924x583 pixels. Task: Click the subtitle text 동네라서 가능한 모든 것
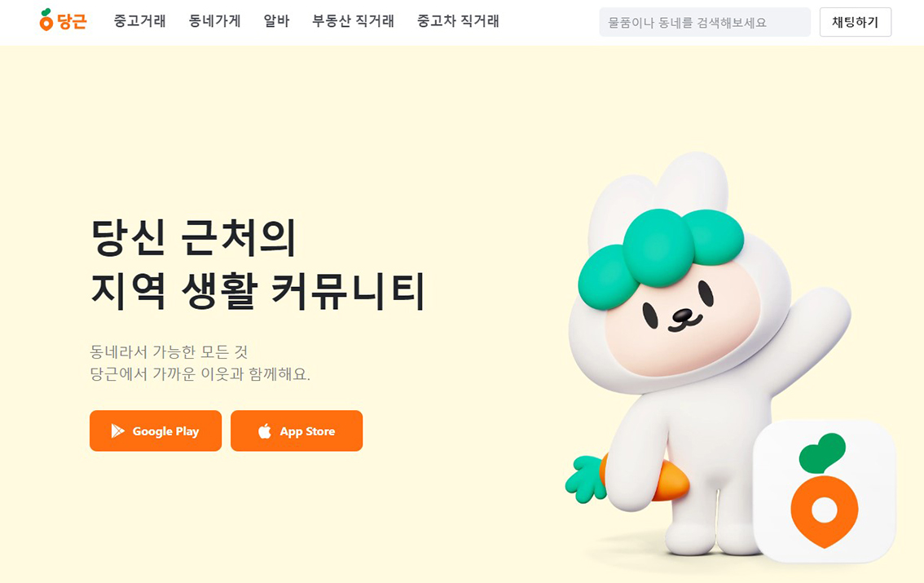[x=169, y=352]
